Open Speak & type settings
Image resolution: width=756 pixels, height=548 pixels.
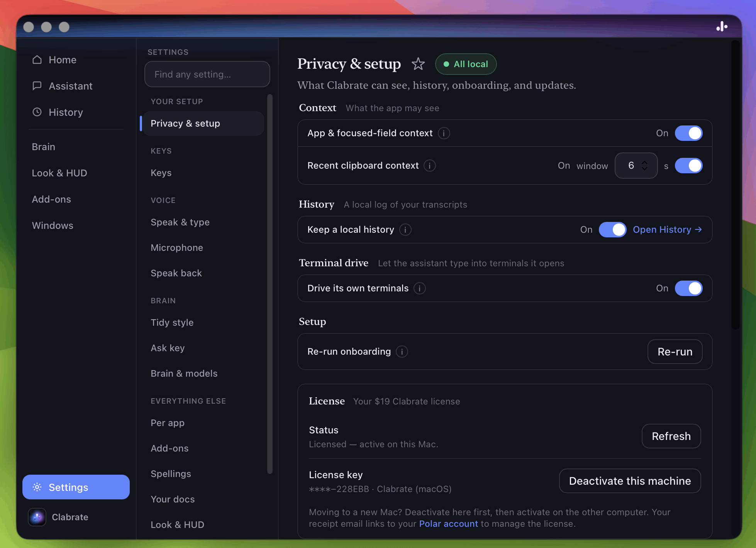pyautogui.click(x=203, y=222)
